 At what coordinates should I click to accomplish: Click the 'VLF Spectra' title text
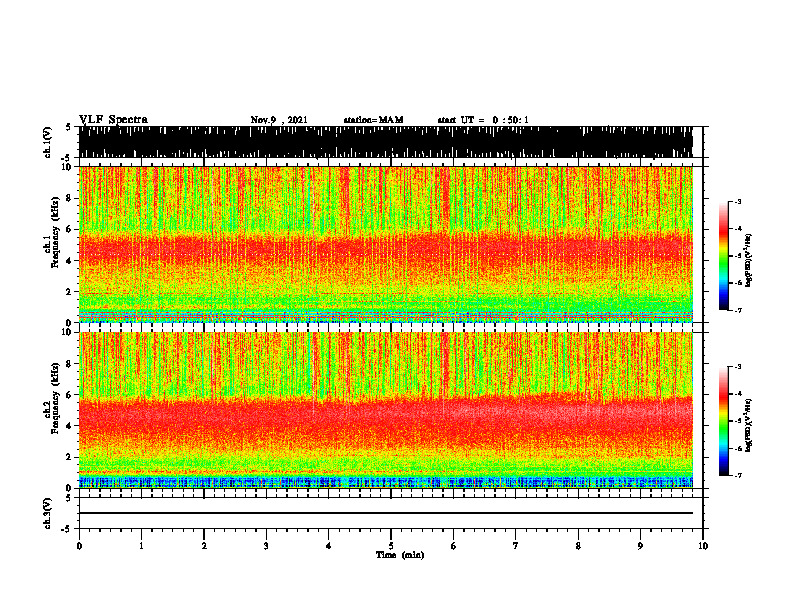[113, 120]
